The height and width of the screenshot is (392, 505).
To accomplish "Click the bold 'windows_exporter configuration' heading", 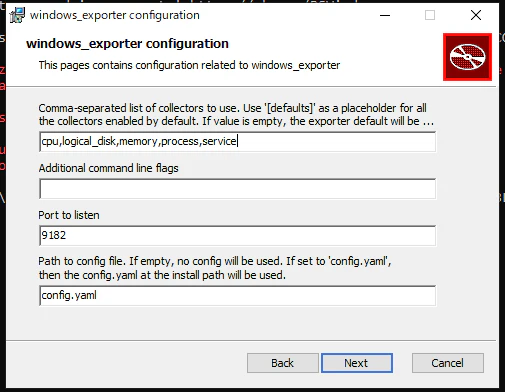I will pos(128,44).
